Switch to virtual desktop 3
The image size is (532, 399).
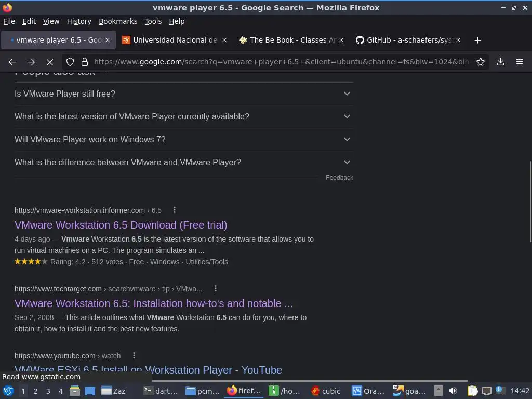(x=48, y=391)
